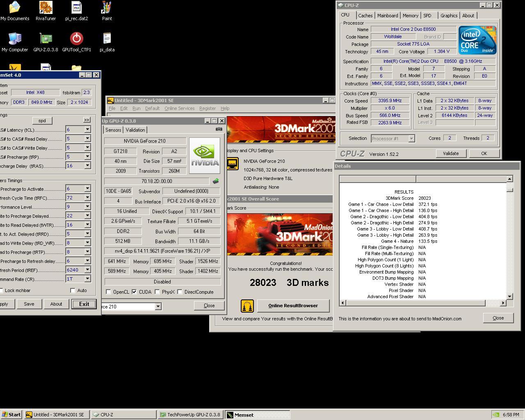Viewport: 525px width, 420px height.
Task: Switch to Memset taskbar item
Action: [x=258, y=415]
